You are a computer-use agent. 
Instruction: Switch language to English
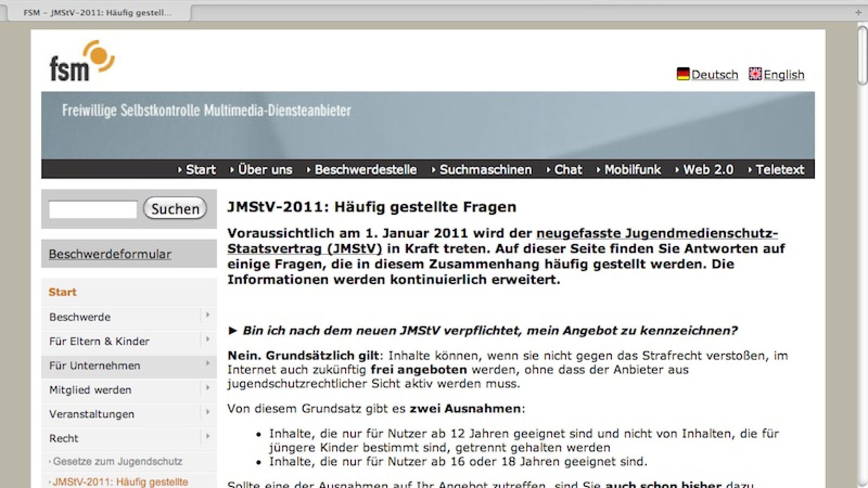(783, 75)
